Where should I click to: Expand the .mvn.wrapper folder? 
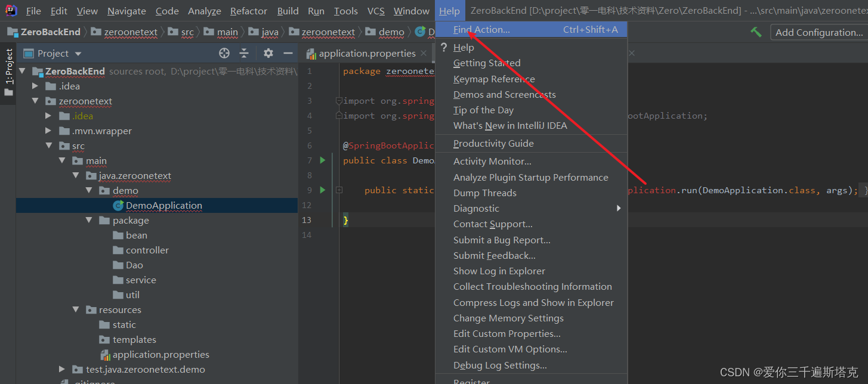[x=48, y=131]
